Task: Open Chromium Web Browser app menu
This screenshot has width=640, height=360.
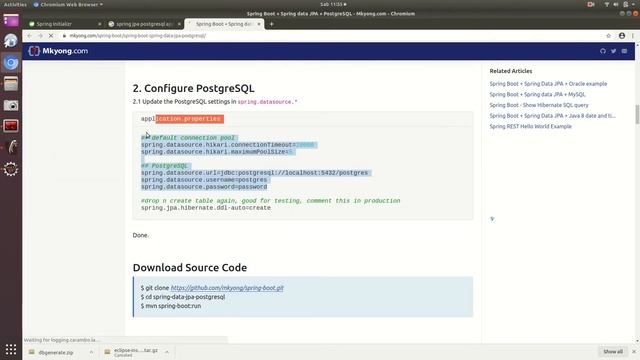Action: (x=68, y=4)
